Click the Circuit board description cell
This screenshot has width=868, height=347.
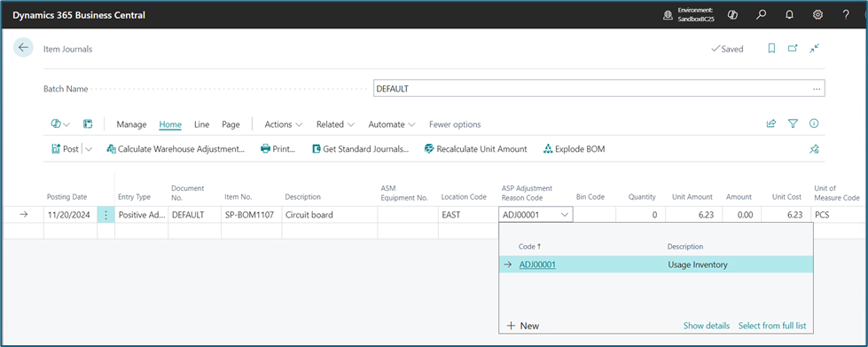(329, 215)
